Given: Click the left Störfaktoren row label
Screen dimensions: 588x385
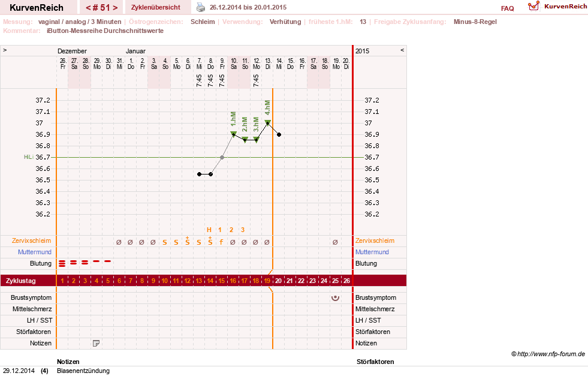Looking at the screenshot, I should pos(34,332).
